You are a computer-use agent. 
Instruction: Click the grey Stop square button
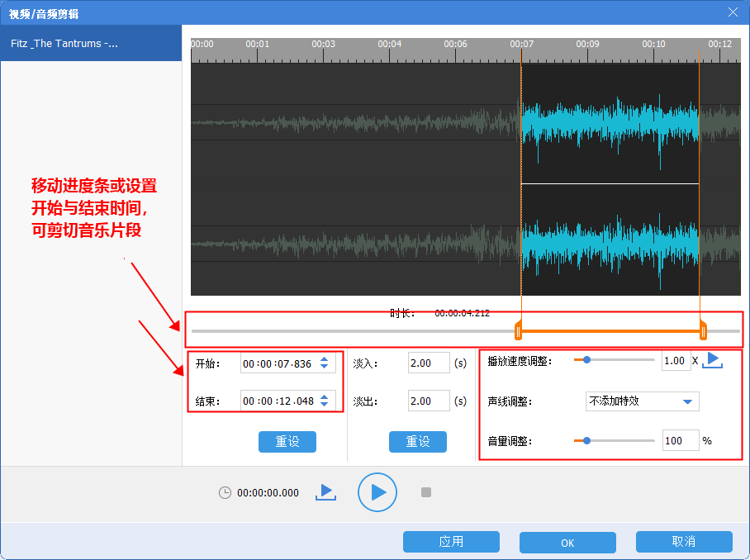tap(426, 492)
